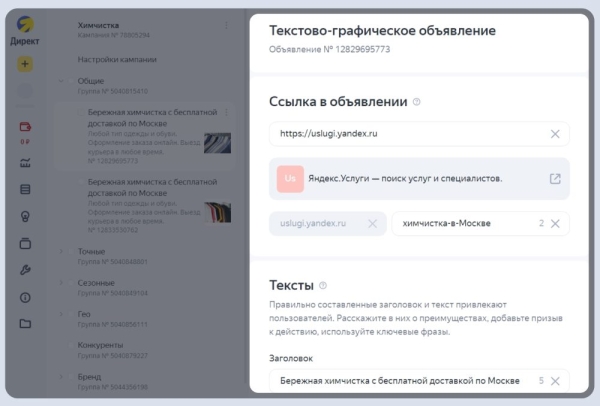Click the Объявление № 12829695773 text
Viewport: 600px width, 406px height.
tap(329, 49)
